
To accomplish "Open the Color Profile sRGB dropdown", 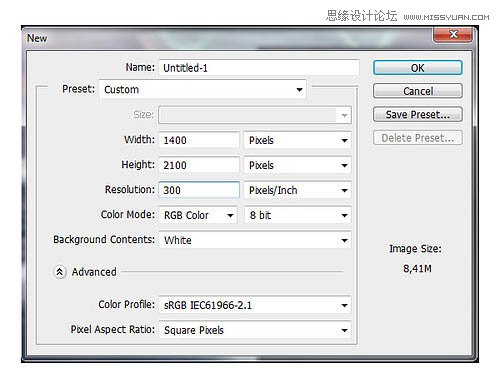I will coord(255,305).
